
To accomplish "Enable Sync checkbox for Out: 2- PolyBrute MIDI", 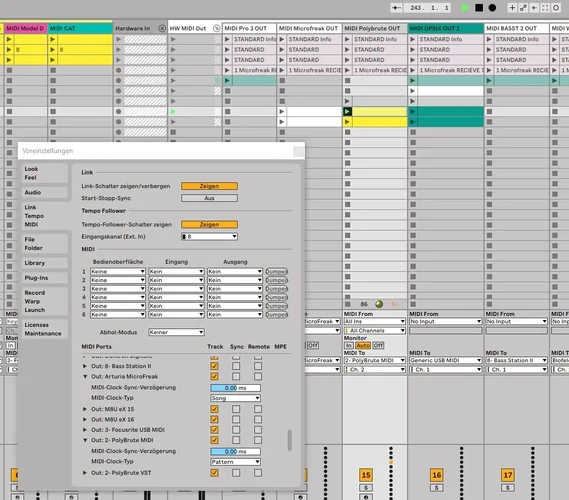I will (x=236, y=440).
